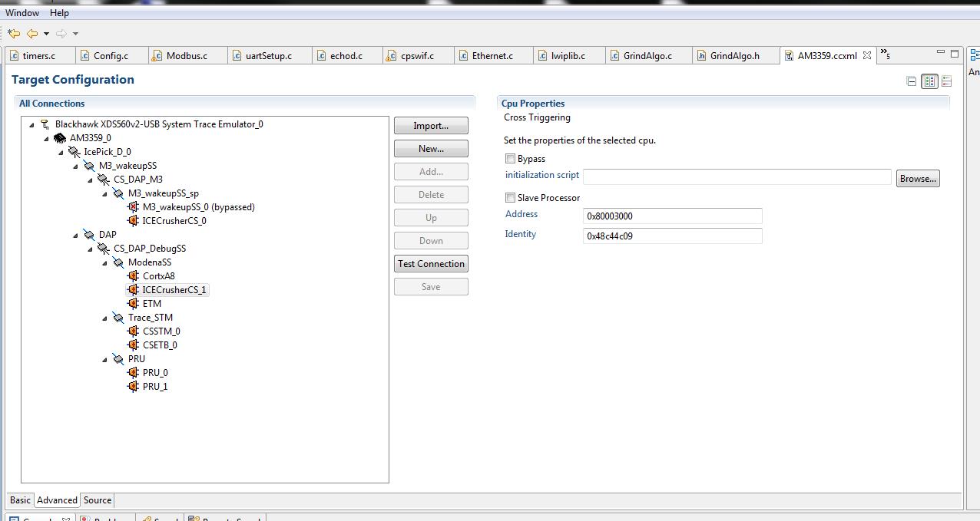The width and height of the screenshot is (980, 521).
Task: Collapse the Trace_STM node
Action: coord(104,318)
